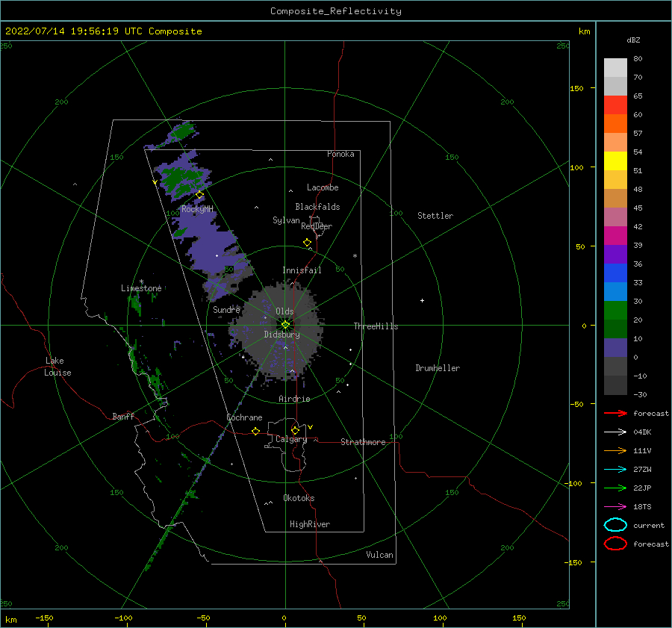Click the Olds label
This screenshot has height=628, width=672.
(284, 311)
